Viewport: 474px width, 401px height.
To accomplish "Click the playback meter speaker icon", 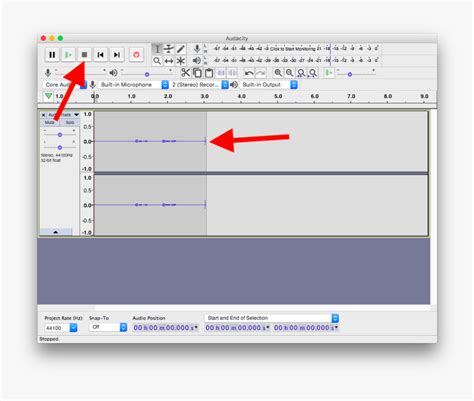I will [197, 61].
